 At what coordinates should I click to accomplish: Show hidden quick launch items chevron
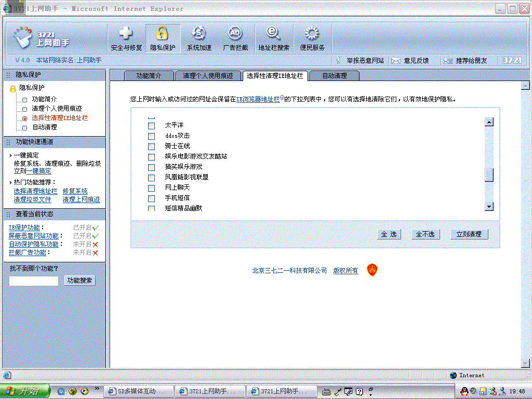click(97, 389)
